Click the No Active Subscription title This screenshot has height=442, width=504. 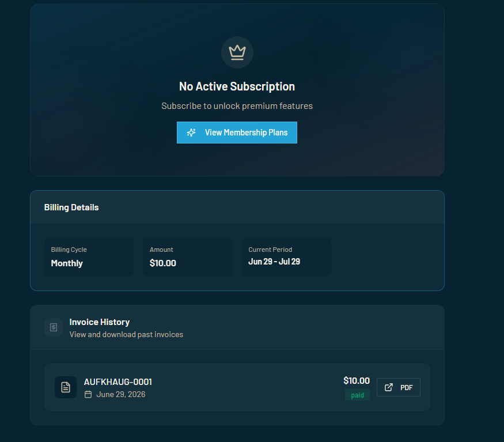[237, 86]
